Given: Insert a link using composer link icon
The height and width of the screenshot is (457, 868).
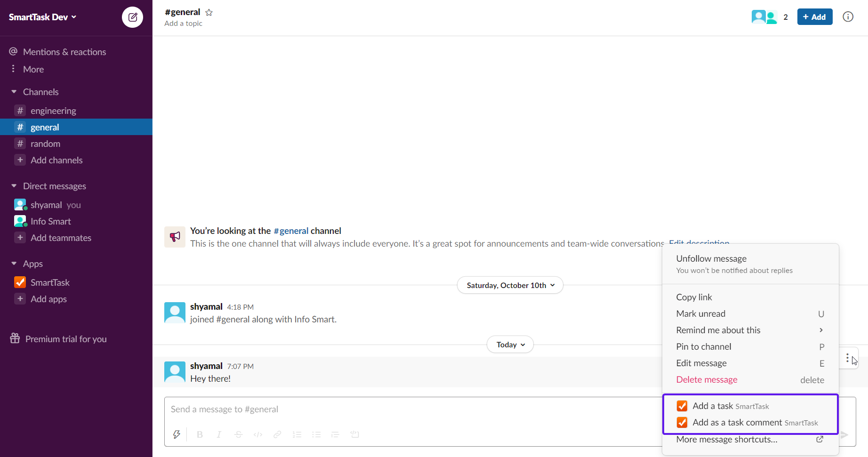Looking at the screenshot, I should [277, 434].
